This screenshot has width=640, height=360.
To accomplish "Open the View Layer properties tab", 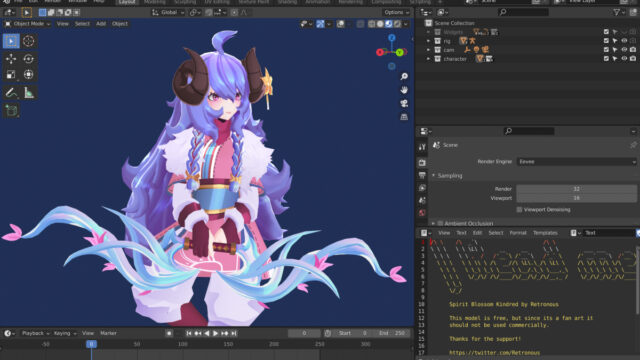I will [x=422, y=188].
